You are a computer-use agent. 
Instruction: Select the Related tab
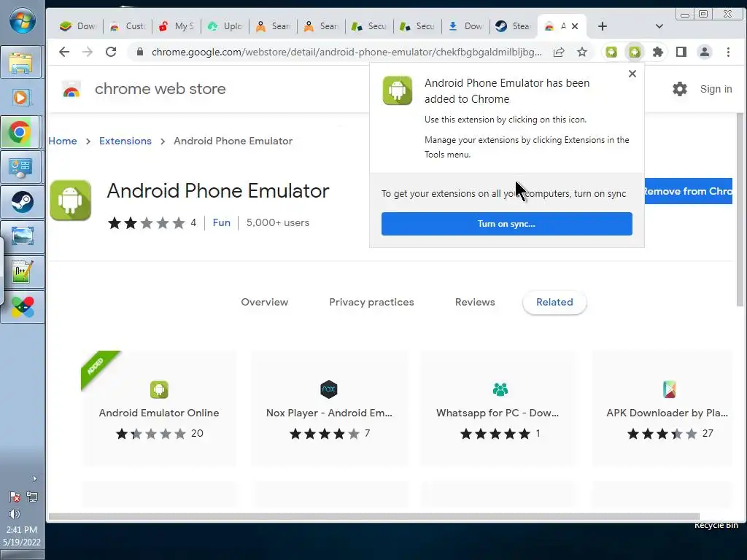pyautogui.click(x=554, y=302)
